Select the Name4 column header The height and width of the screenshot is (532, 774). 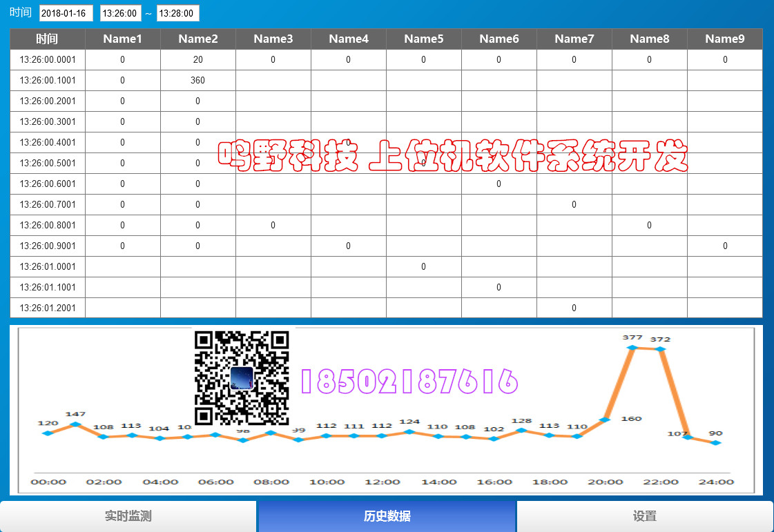tap(349, 39)
